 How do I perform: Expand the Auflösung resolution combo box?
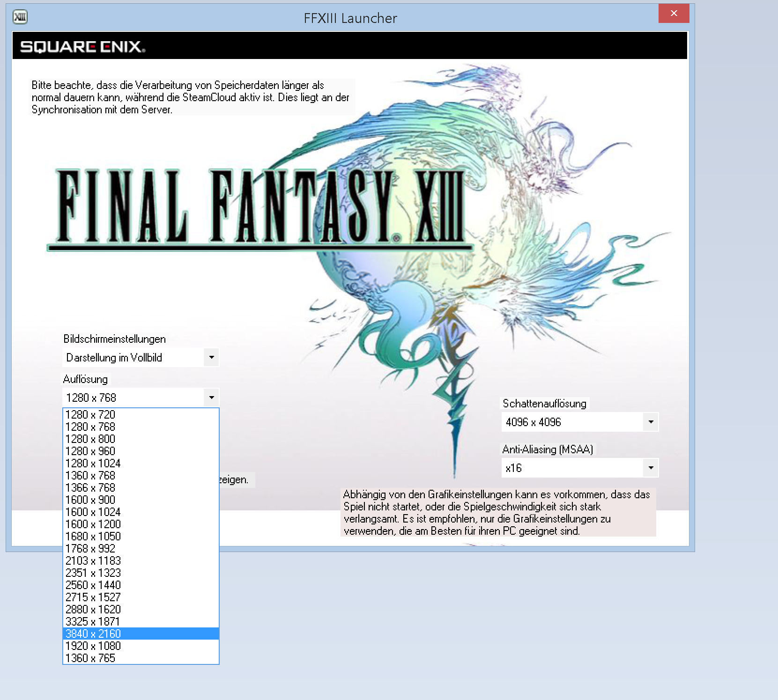[x=141, y=398]
